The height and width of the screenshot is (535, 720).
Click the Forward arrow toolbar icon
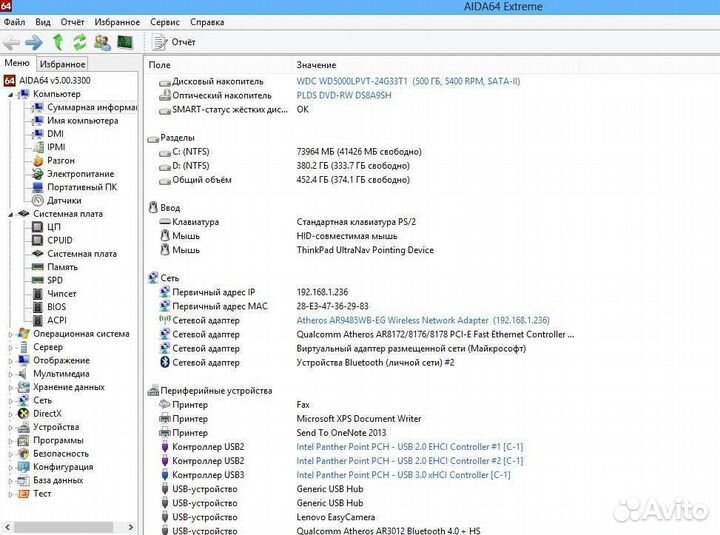(x=34, y=43)
